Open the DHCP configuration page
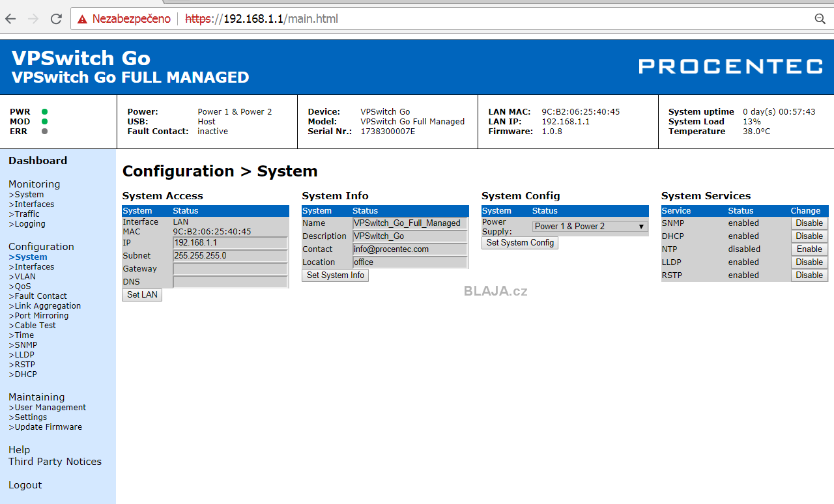 pyautogui.click(x=23, y=374)
